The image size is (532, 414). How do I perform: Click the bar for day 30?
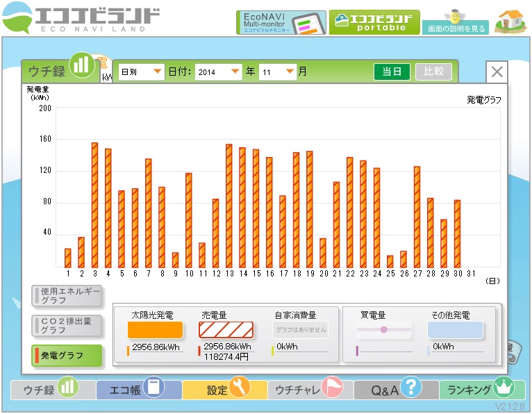tap(458, 233)
